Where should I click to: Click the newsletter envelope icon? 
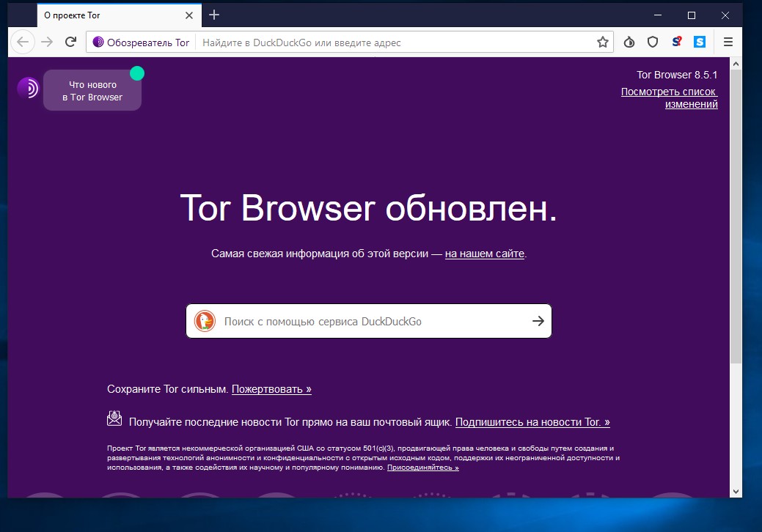(114, 418)
